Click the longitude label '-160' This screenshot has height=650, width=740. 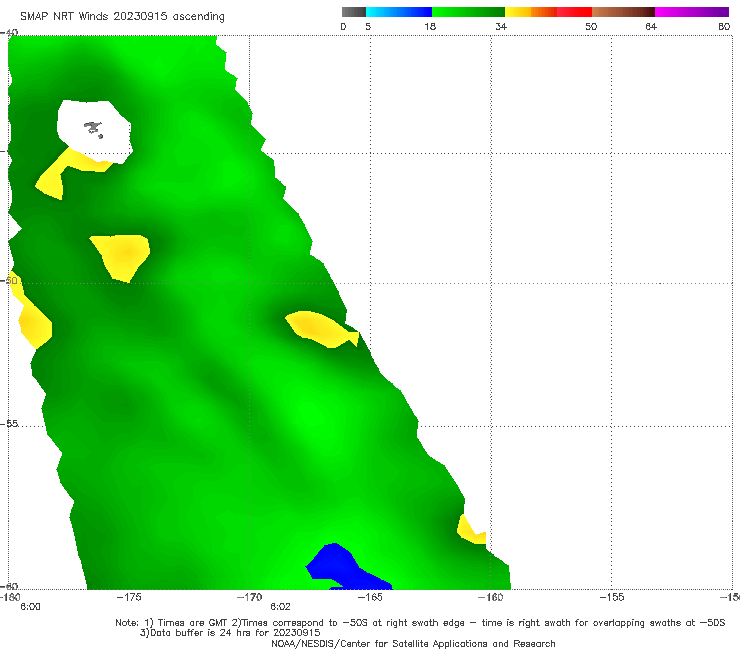[491, 597]
